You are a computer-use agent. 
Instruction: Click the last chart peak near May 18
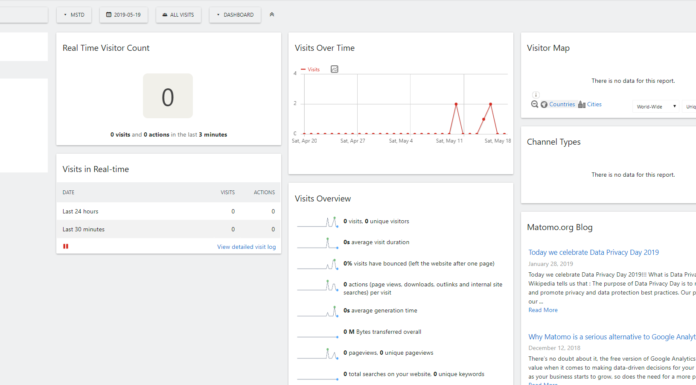click(490, 104)
